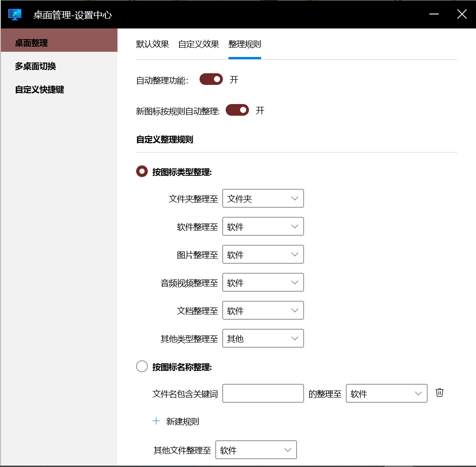Toggle 新图标按规则自动整理 switch
The width and height of the screenshot is (476, 467).
(237, 110)
